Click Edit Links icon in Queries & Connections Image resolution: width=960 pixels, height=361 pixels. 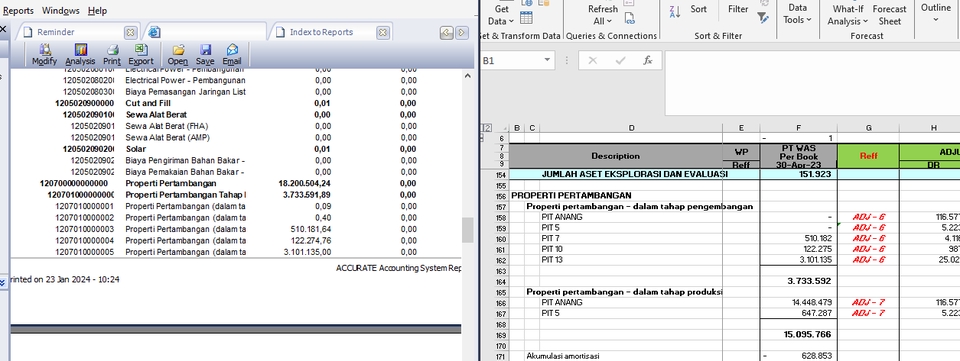click(x=629, y=18)
